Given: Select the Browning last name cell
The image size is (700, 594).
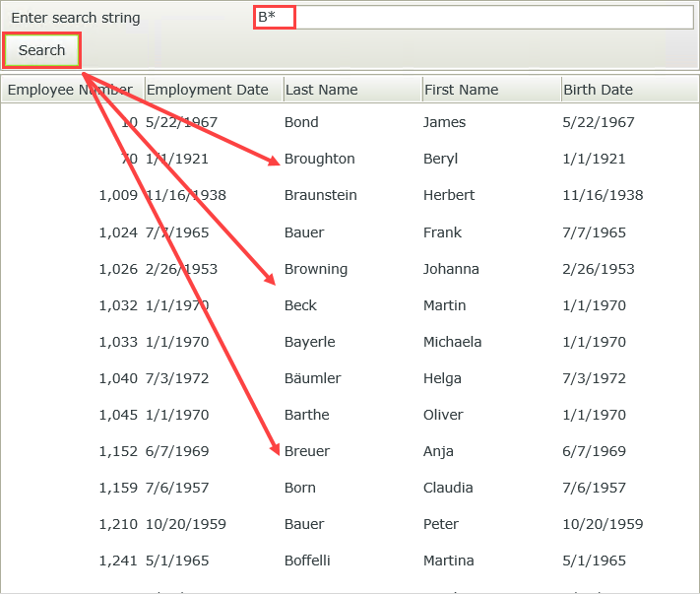Looking at the screenshot, I should 316,269.
